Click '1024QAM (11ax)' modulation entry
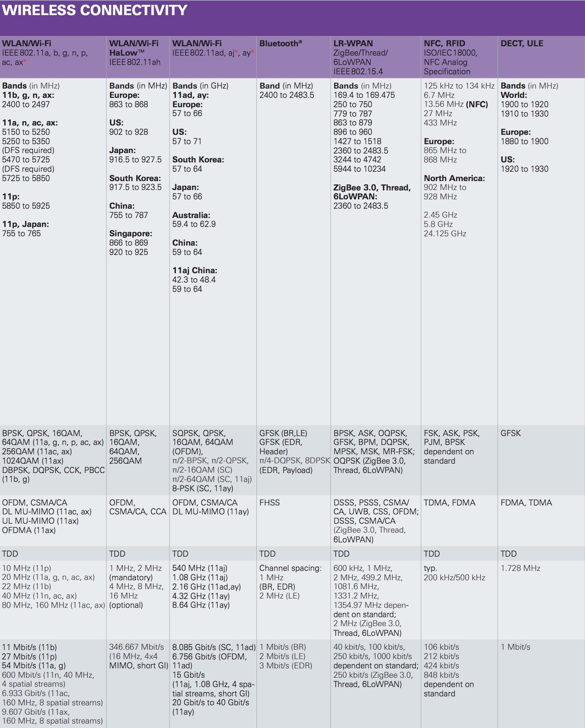Image resolution: width=585 pixels, height=728 pixels. pyautogui.click(x=33, y=461)
